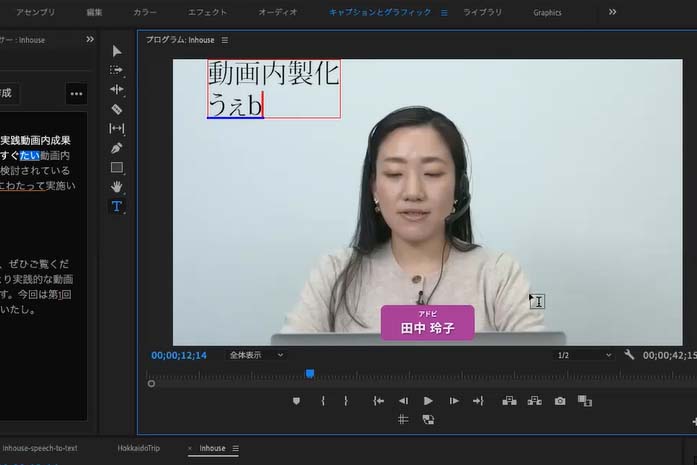Viewport: 697px width, 465px height.
Task: Click Mark In button
Action: (323, 401)
